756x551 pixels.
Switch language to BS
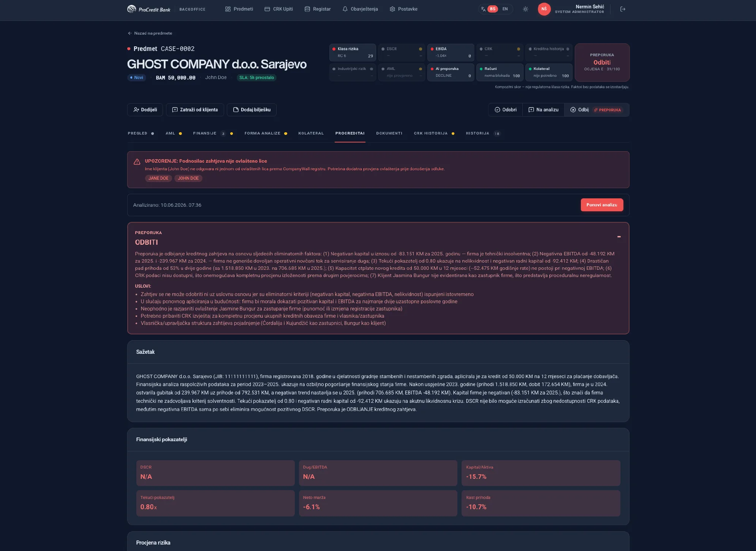click(492, 9)
